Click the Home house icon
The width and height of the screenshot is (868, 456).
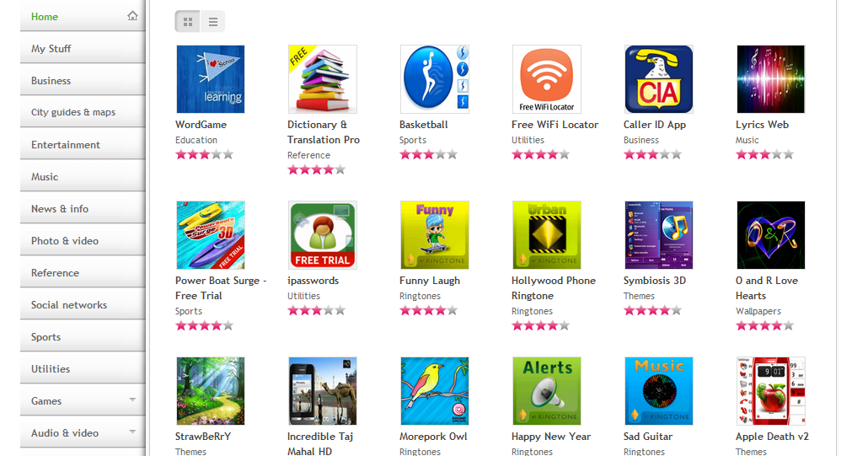[x=132, y=15]
